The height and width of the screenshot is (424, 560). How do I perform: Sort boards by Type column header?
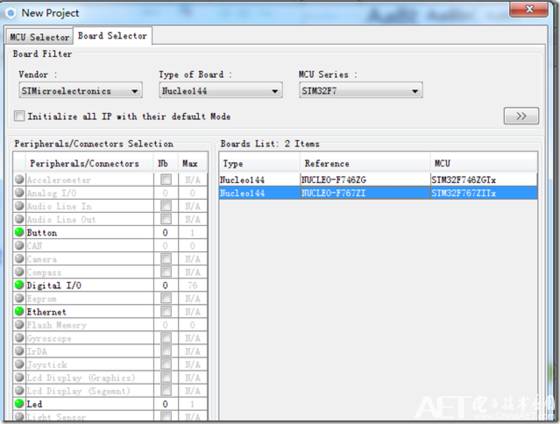[259, 164]
